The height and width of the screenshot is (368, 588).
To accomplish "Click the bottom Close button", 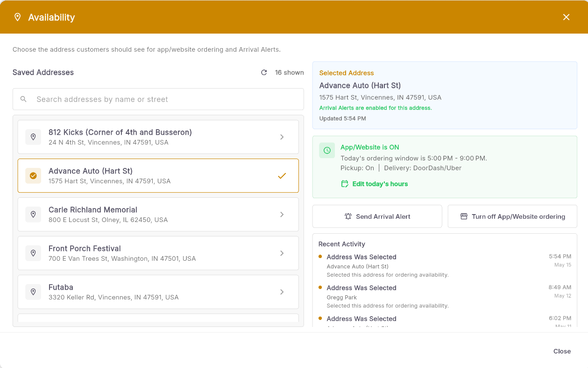I will point(562,351).
